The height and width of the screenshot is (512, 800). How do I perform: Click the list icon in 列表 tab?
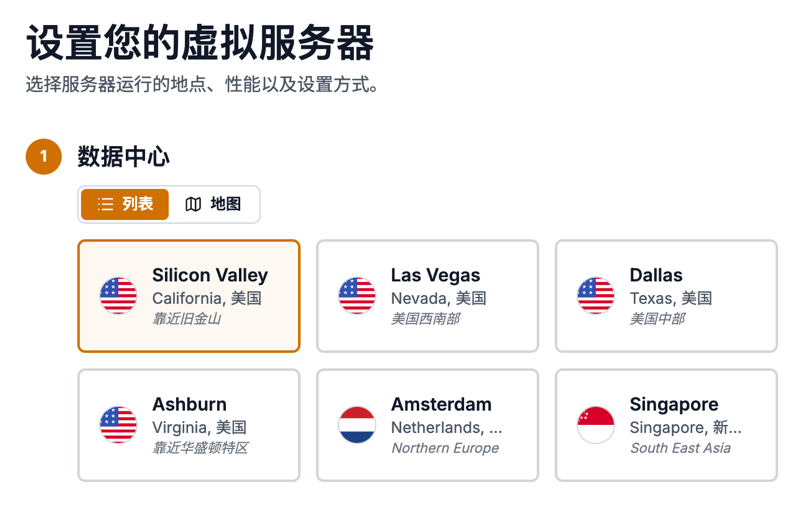105,204
